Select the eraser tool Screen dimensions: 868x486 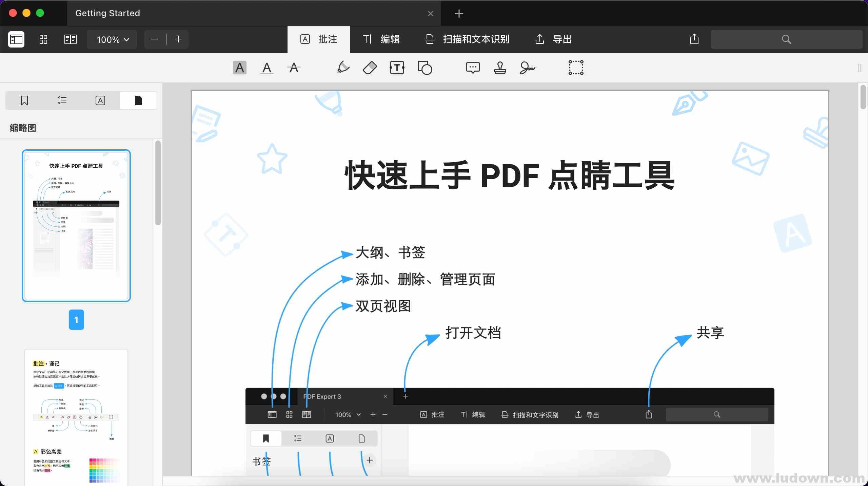[x=370, y=68]
